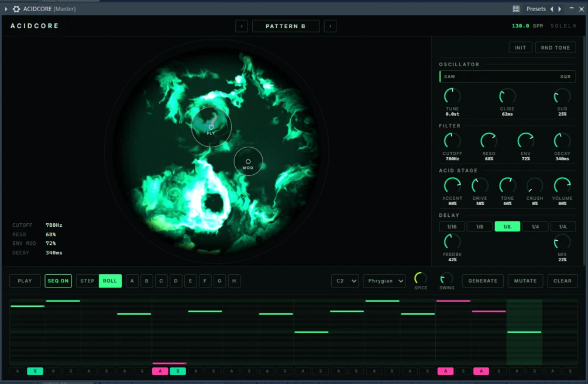Start playback with PLAY button
Viewport: 588px width, 384px height.
[x=25, y=281]
